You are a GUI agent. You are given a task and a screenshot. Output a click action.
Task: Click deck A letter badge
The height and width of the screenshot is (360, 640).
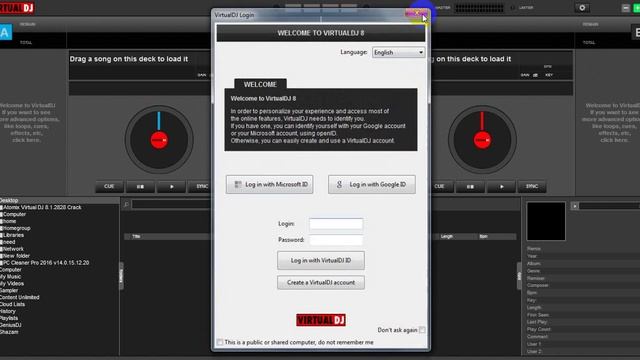point(6,32)
